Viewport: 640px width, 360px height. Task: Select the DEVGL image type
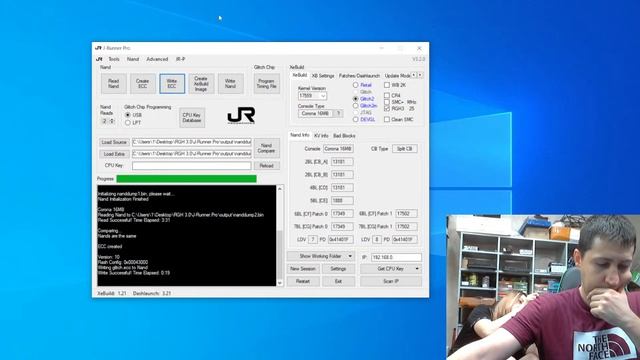[x=356, y=120]
